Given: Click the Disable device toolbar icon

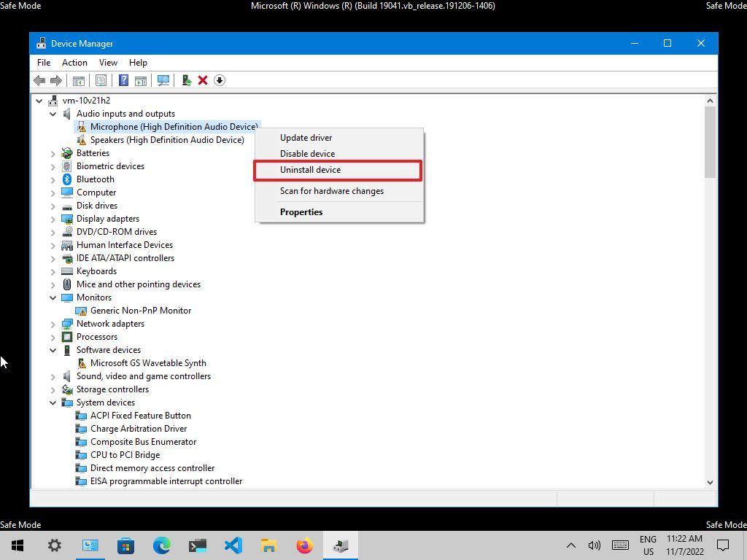Looking at the screenshot, I should point(219,80).
